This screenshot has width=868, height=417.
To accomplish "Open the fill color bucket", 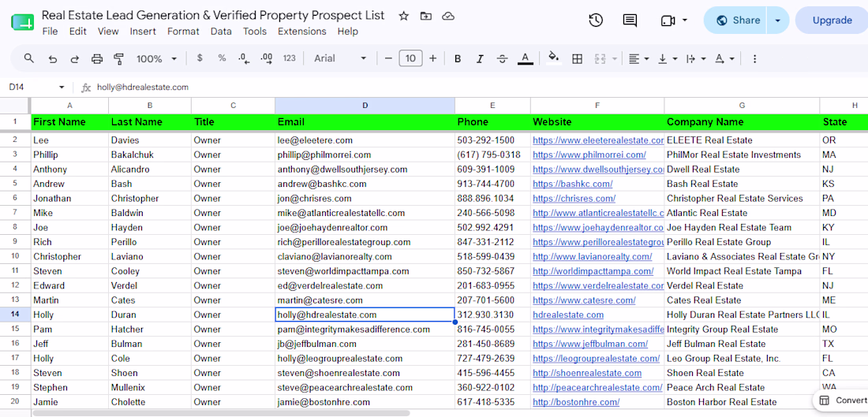I will (x=554, y=58).
